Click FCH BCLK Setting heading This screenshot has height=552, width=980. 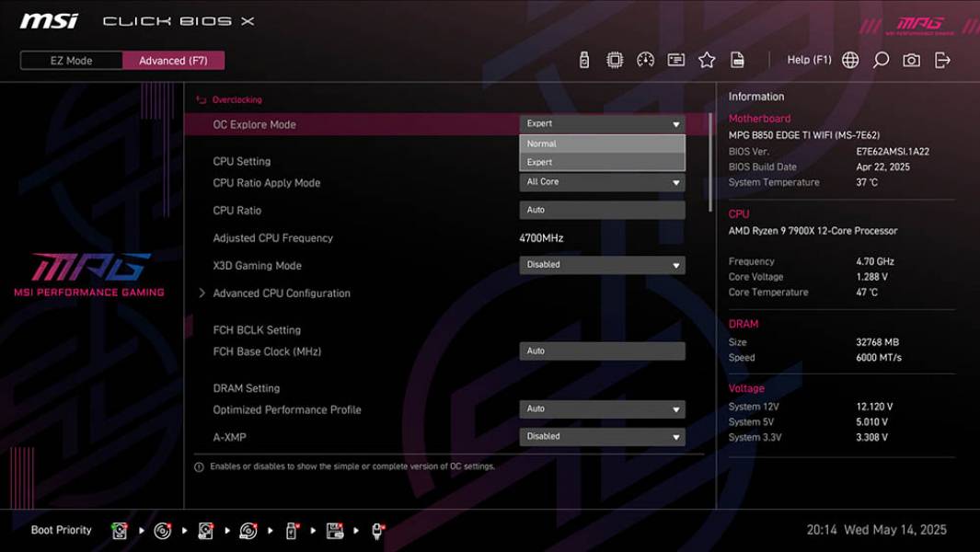[x=257, y=330]
